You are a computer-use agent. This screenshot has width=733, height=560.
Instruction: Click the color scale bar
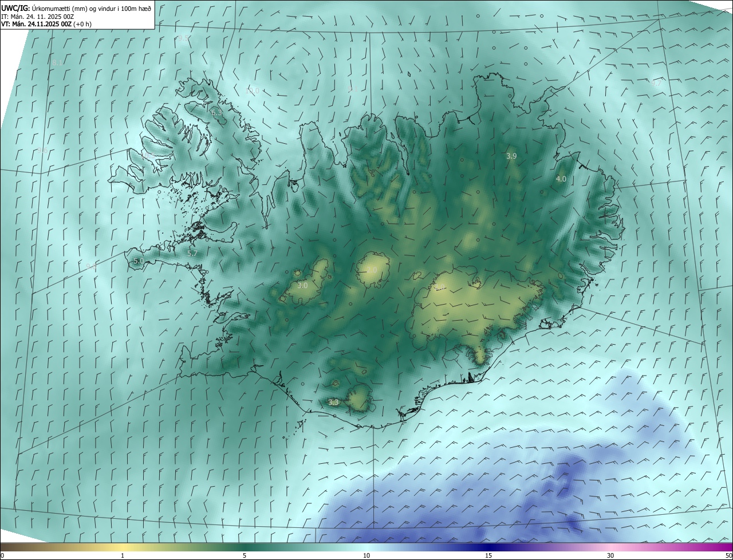[366, 547]
